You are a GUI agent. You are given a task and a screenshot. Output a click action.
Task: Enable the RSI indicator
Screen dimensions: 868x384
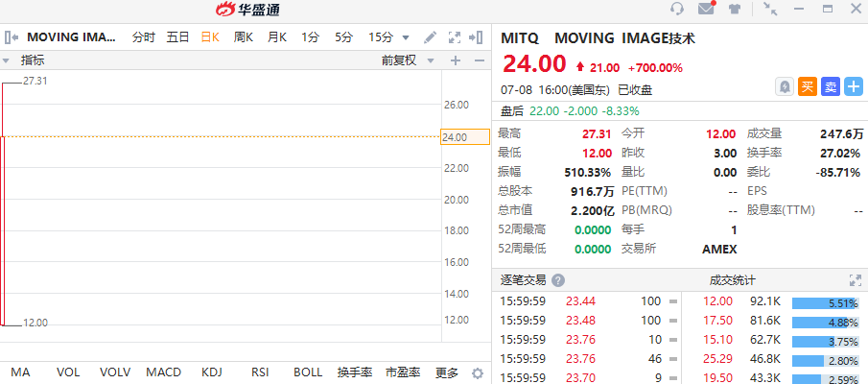(260, 372)
